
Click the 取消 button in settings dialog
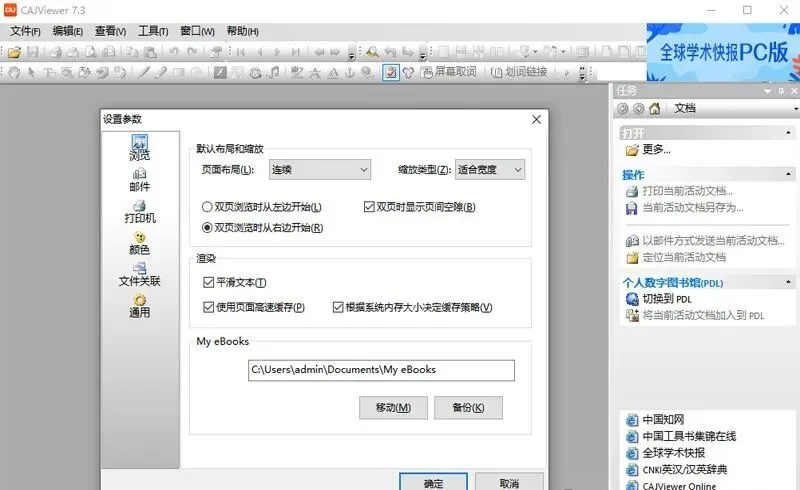(x=509, y=482)
